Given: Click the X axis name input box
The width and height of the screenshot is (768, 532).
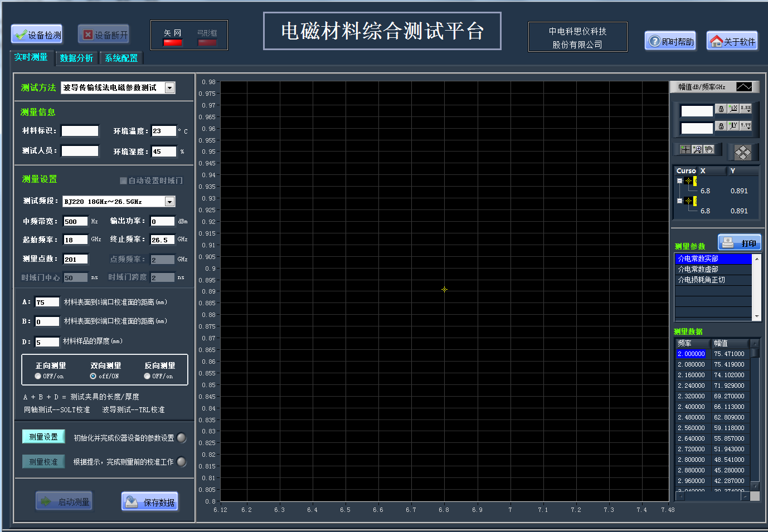Looking at the screenshot, I should (x=697, y=111).
